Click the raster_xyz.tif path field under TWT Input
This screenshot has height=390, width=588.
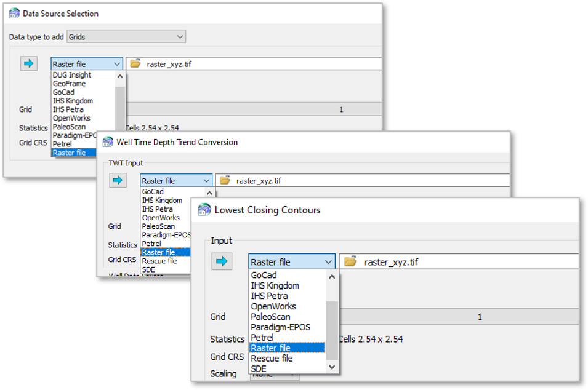tap(363, 181)
